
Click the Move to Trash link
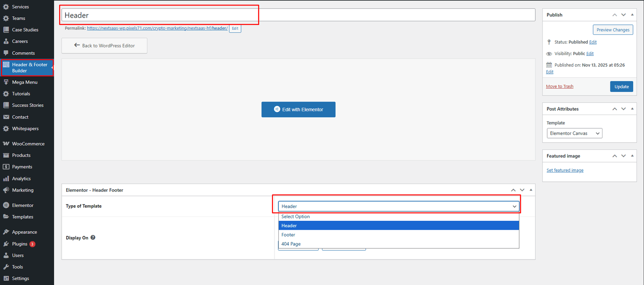559,86
